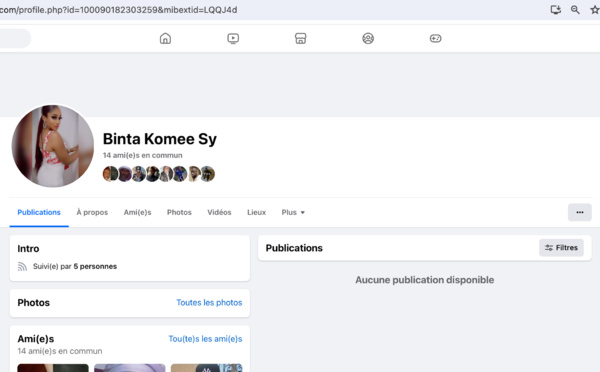Image resolution: width=600 pixels, height=372 pixels.
Task: Click the Intro heading
Action: click(x=28, y=249)
